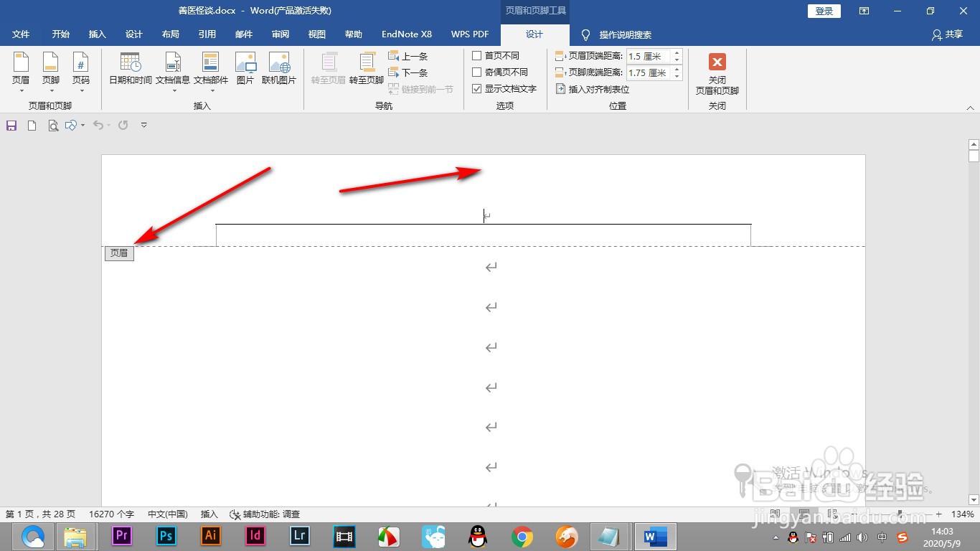Click 操作说明搜索 tell-me search box
Viewport: 980px width, 551px height.
pyautogui.click(x=616, y=34)
